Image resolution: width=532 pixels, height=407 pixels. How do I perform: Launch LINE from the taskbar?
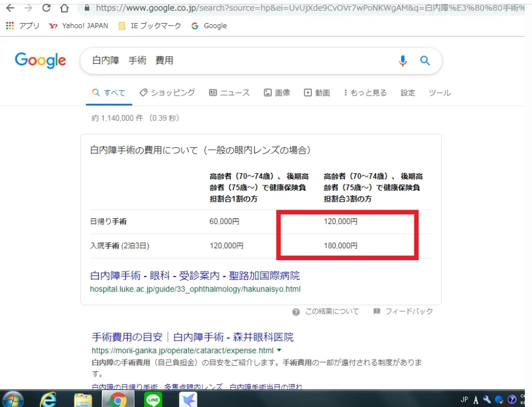click(153, 399)
